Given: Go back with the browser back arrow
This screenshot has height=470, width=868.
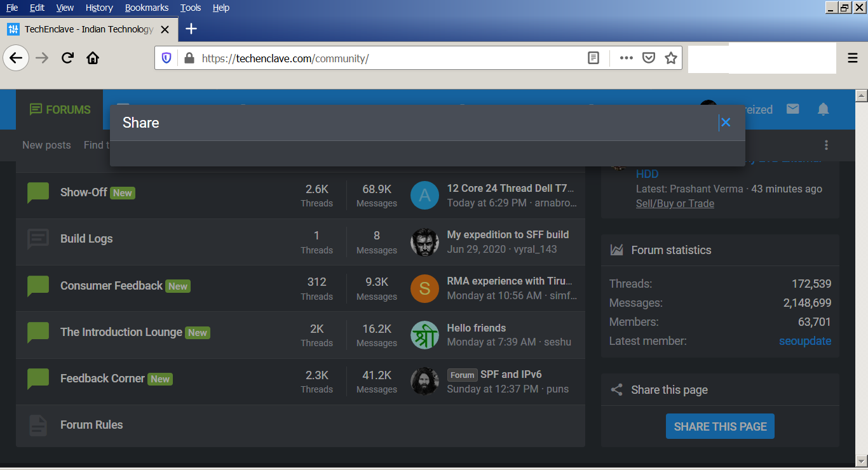Looking at the screenshot, I should (16, 58).
